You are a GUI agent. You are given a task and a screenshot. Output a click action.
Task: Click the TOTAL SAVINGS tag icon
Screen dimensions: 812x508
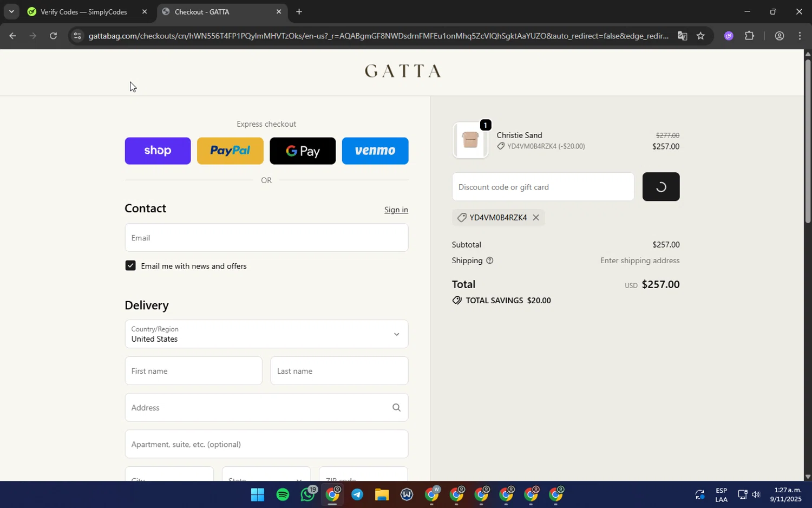457,301
